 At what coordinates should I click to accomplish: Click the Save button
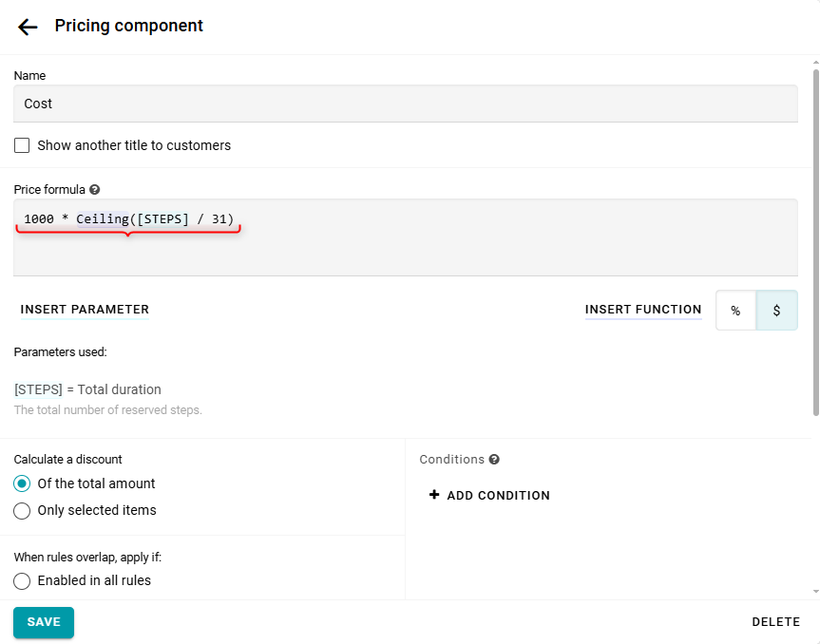click(x=44, y=622)
